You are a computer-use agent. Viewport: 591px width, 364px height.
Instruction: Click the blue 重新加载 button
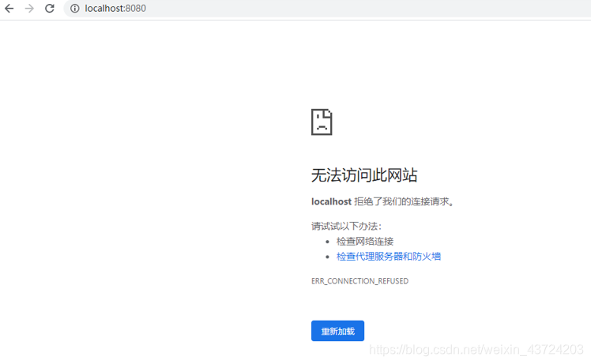point(337,331)
